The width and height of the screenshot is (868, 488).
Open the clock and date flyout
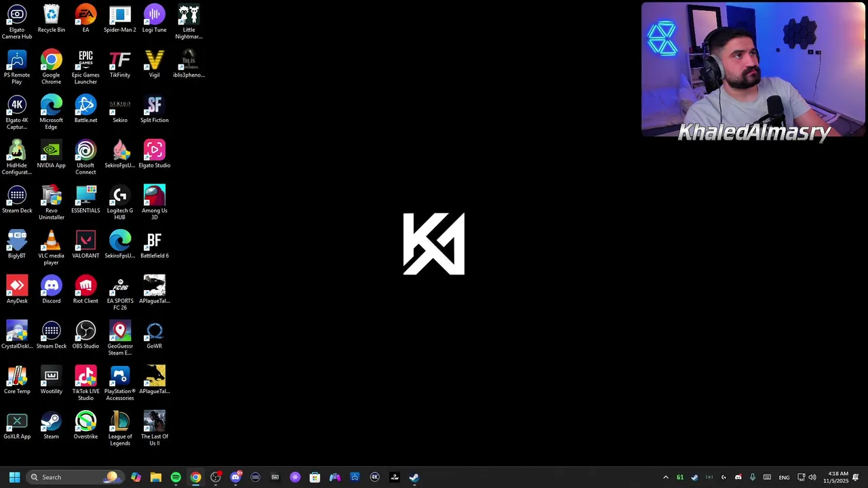tap(835, 477)
